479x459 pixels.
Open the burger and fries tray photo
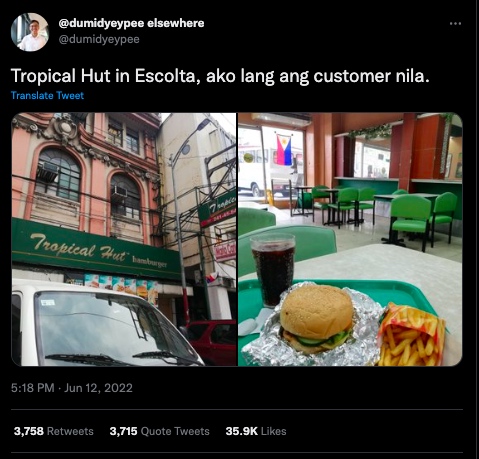coord(350,239)
